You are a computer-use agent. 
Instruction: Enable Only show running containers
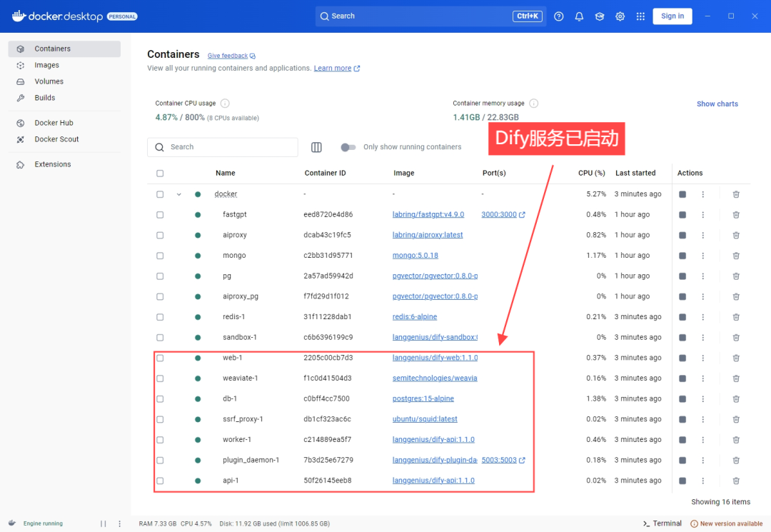[x=348, y=146]
